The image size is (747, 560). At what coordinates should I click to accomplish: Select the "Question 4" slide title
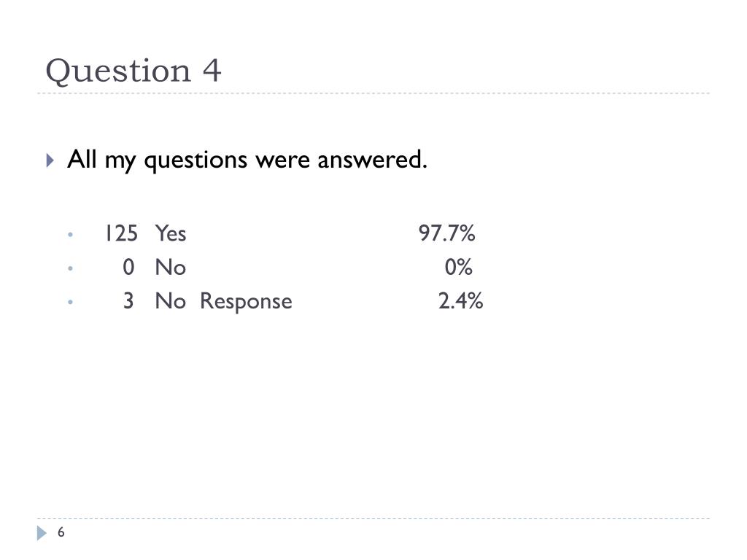[133, 71]
